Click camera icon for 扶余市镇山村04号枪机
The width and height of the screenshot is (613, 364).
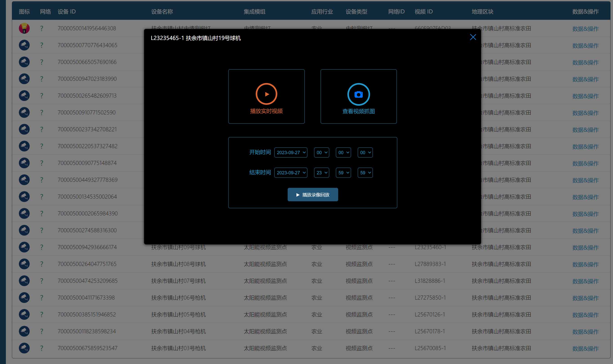(24, 331)
